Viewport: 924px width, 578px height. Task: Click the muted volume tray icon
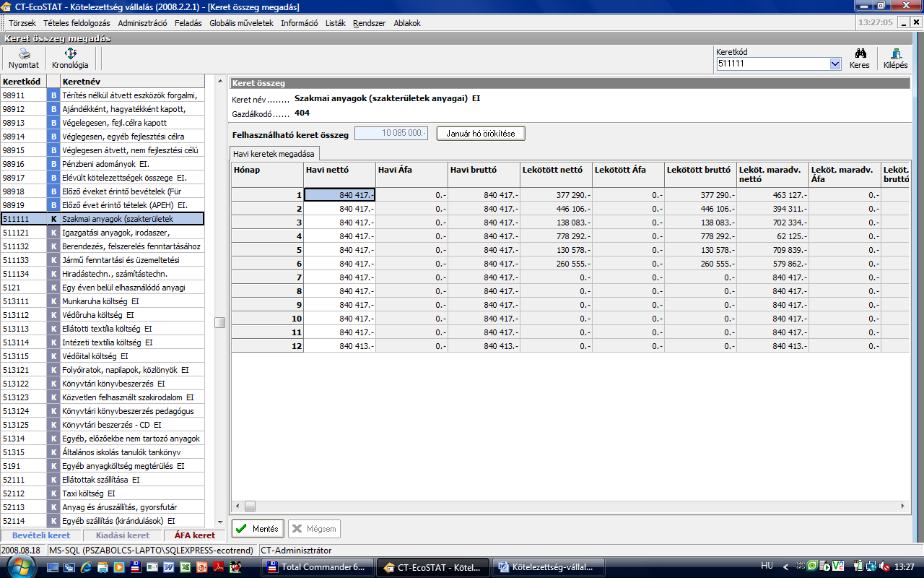point(885,566)
